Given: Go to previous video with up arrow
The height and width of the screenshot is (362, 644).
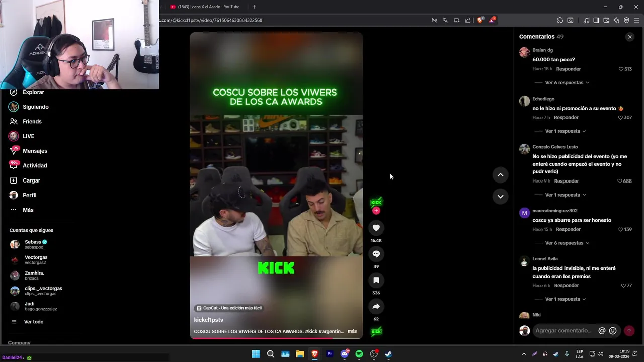Looking at the screenshot, I should [500, 175].
